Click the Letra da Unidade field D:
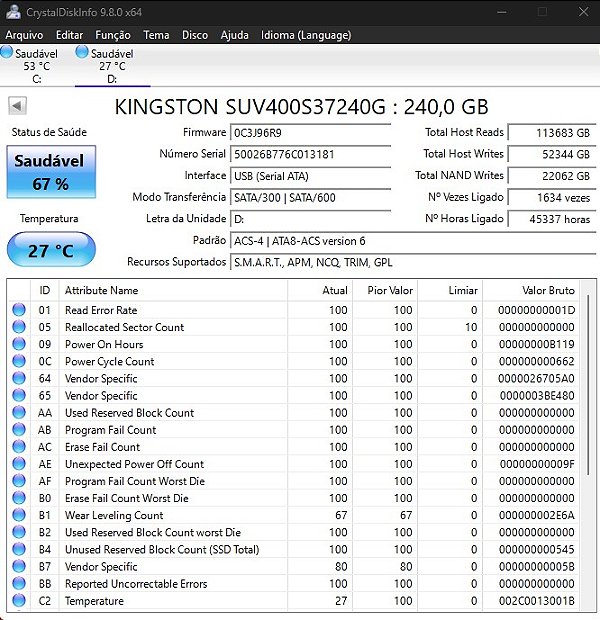Viewport: 600px width, 620px height. point(310,219)
